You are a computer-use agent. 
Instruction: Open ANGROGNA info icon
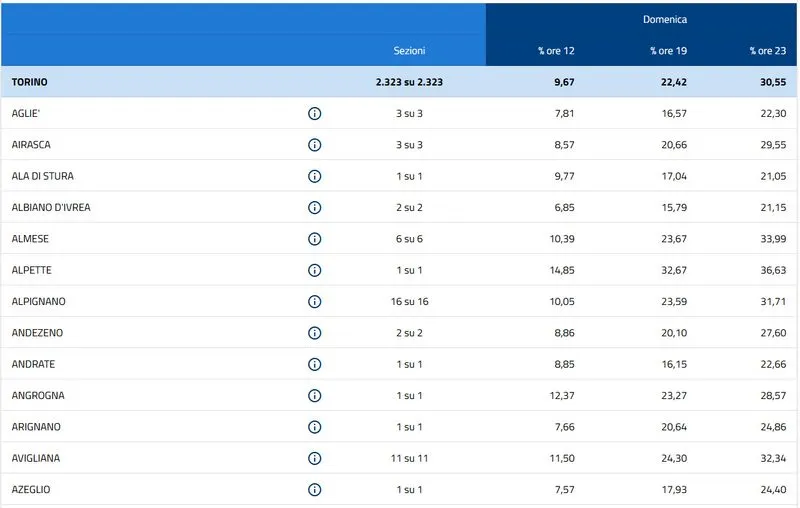click(314, 395)
